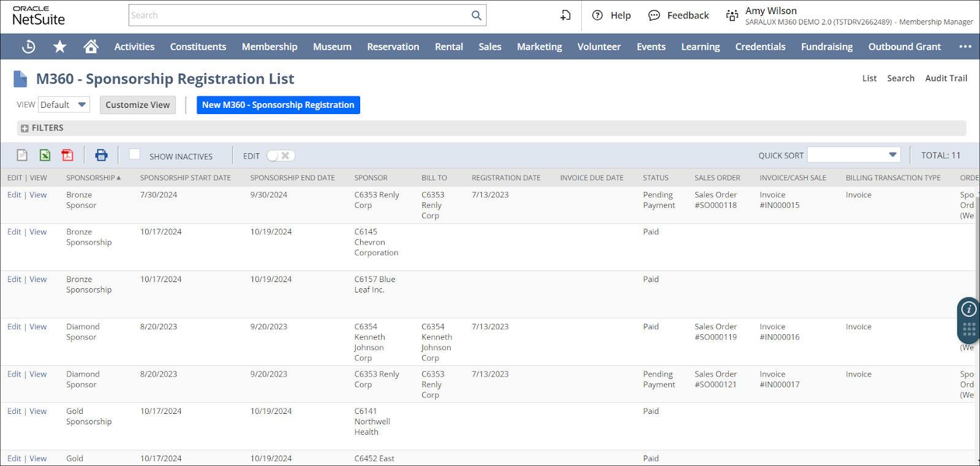Toggle the Edit inline switch

281,156
